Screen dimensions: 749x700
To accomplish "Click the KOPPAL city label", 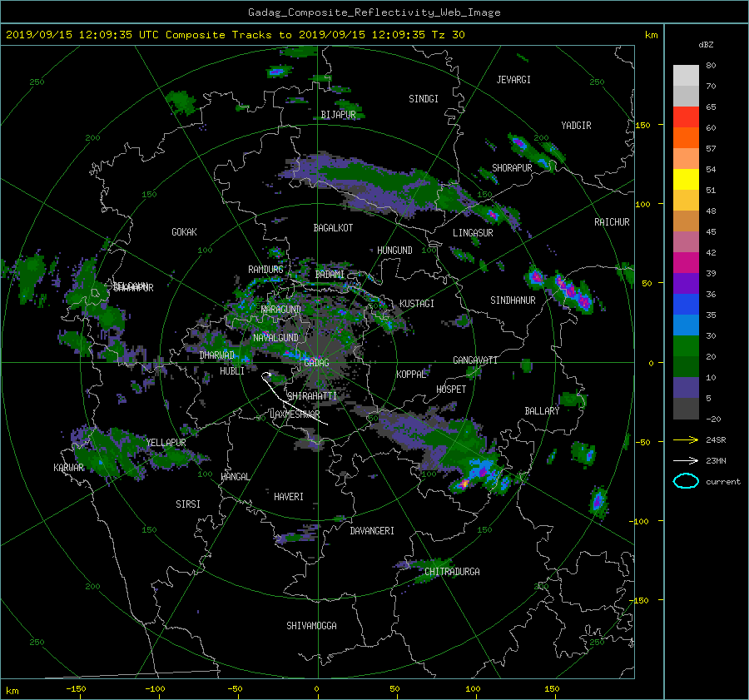I will point(411,375).
